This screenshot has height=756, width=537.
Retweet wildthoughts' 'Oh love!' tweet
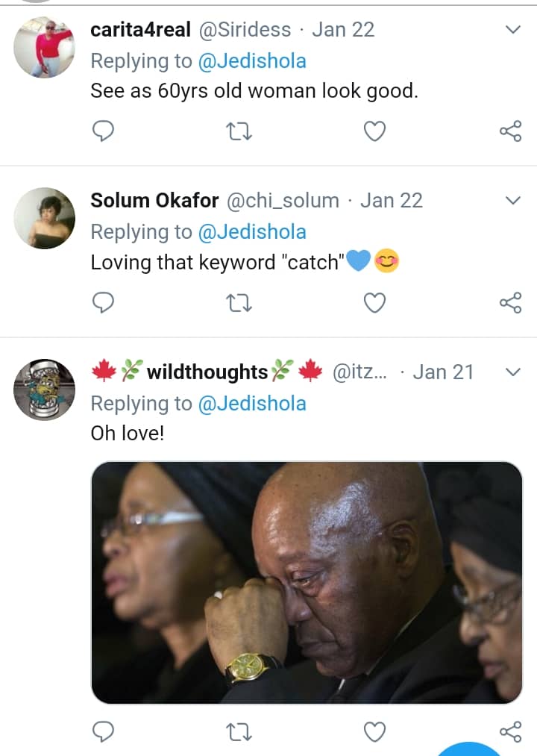239,732
